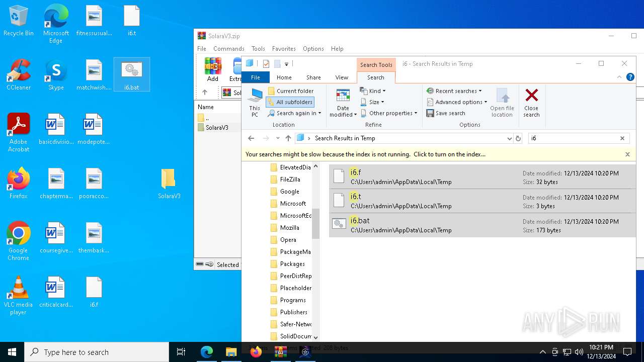Image resolution: width=644 pixels, height=362 pixels.
Task: Select the basicdivisio Word document on desktop
Action: (x=55, y=129)
